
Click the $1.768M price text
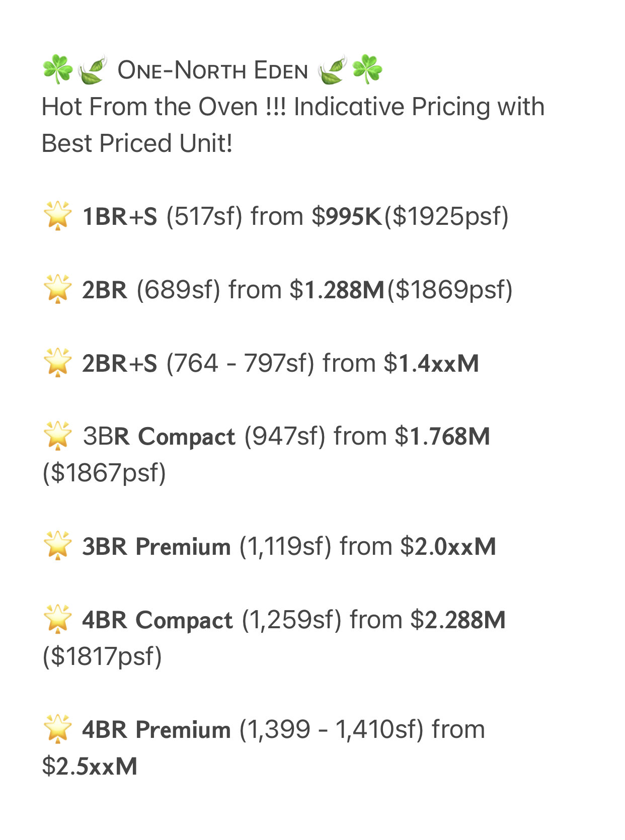[442, 436]
